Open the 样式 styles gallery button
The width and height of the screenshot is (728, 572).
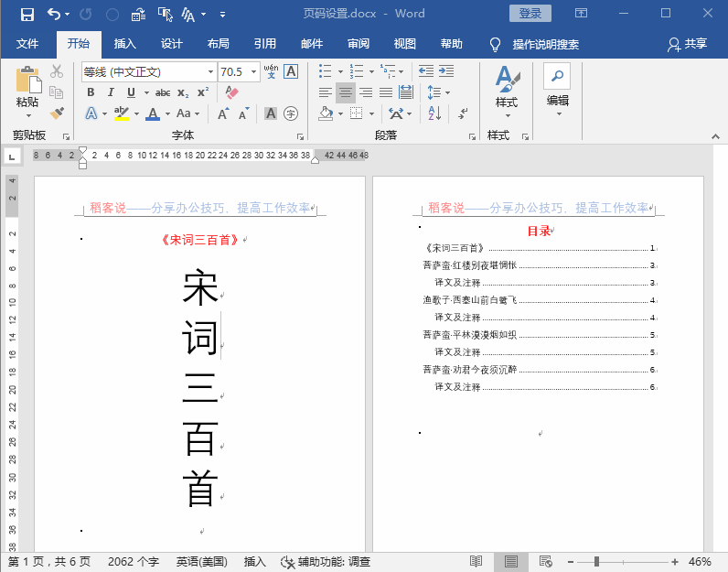[x=507, y=91]
